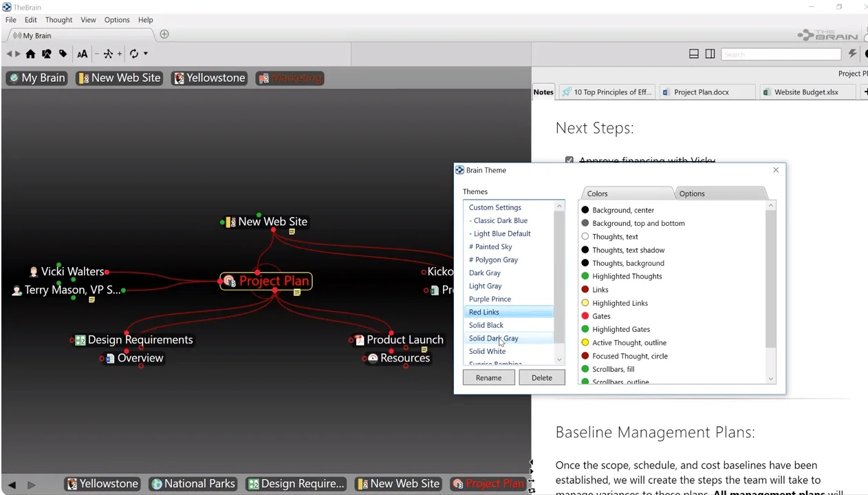Add a new brain tab
This screenshot has width=868, height=495.
tap(164, 34)
